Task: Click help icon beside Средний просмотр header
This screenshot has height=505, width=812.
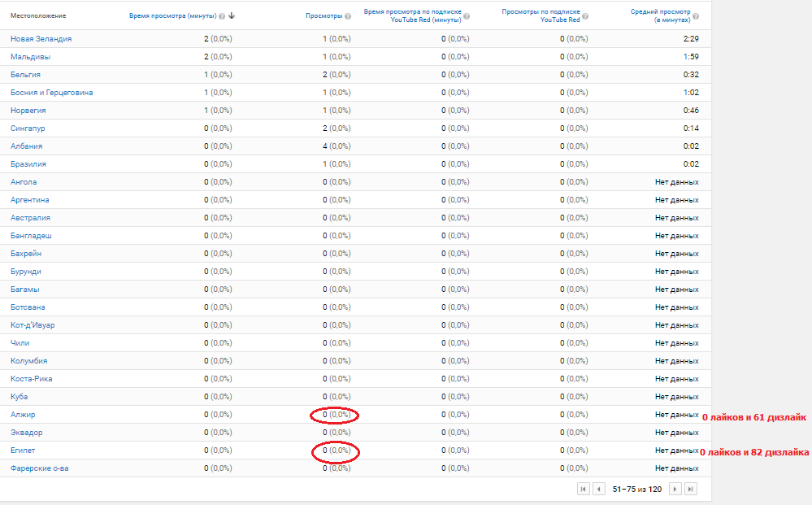Action: point(696,16)
